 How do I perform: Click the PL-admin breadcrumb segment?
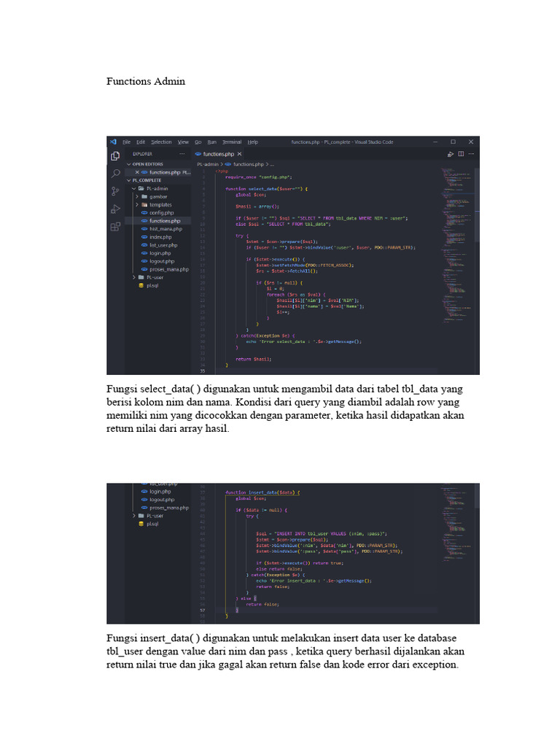click(x=208, y=164)
